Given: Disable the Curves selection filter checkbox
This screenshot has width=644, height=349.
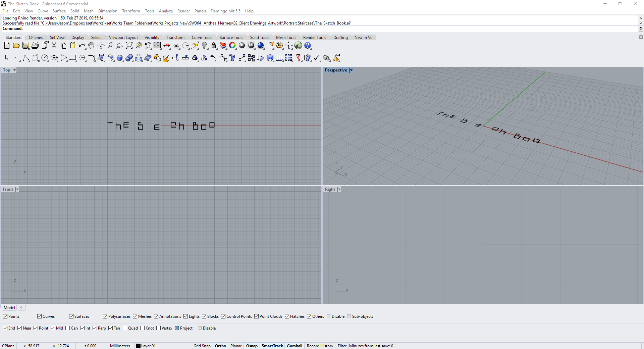Looking at the screenshot, I should tap(40, 316).
